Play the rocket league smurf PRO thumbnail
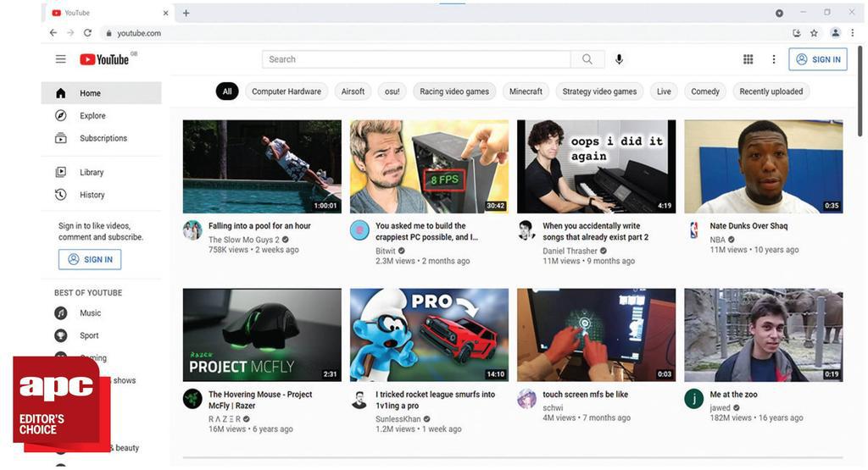This screenshot has height=470, width=868. [429, 335]
